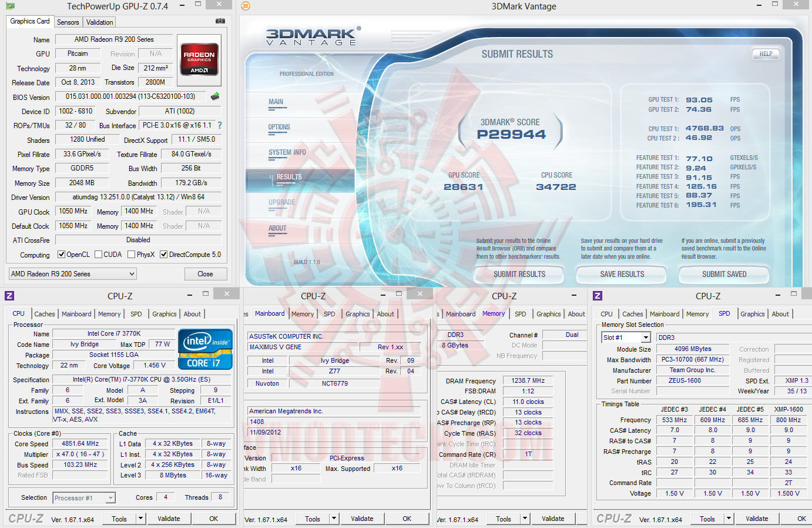Screen dimensions: 812x528
Task: Click the 3DMark Vantage logo
Action: pyautogui.click(x=313, y=36)
